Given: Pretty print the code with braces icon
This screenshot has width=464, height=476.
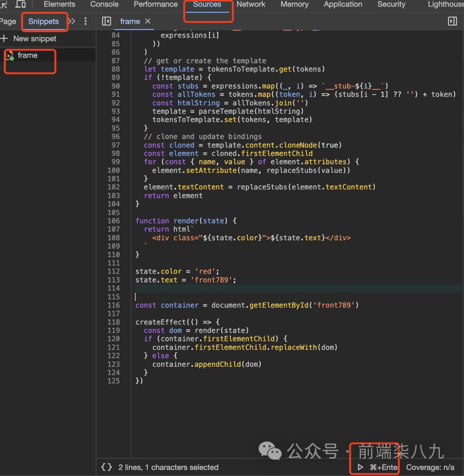Looking at the screenshot, I should coord(107,467).
